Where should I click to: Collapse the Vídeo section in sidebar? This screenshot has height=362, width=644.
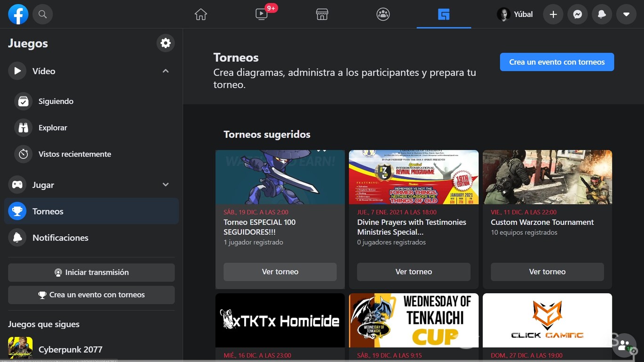click(x=165, y=71)
